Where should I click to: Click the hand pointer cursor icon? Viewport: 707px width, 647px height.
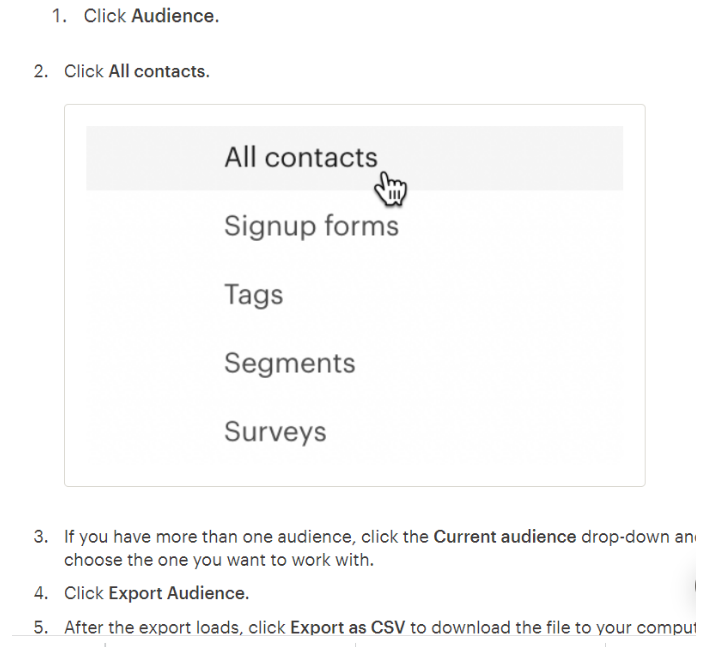(x=393, y=188)
